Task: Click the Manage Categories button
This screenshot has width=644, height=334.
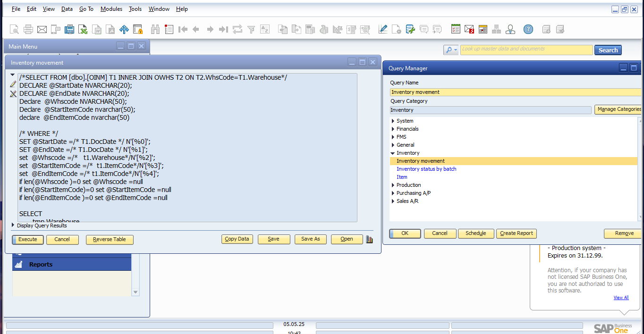Action: coord(618,109)
